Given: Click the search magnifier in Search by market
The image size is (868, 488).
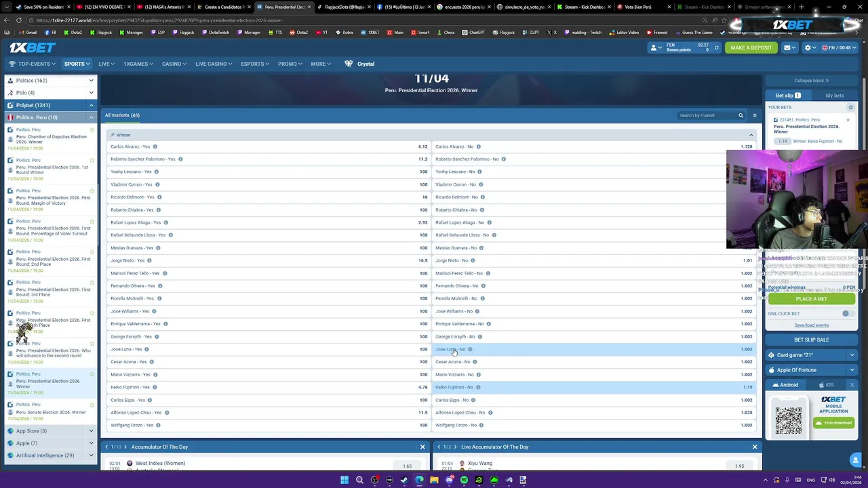Looking at the screenshot, I should click(x=741, y=115).
